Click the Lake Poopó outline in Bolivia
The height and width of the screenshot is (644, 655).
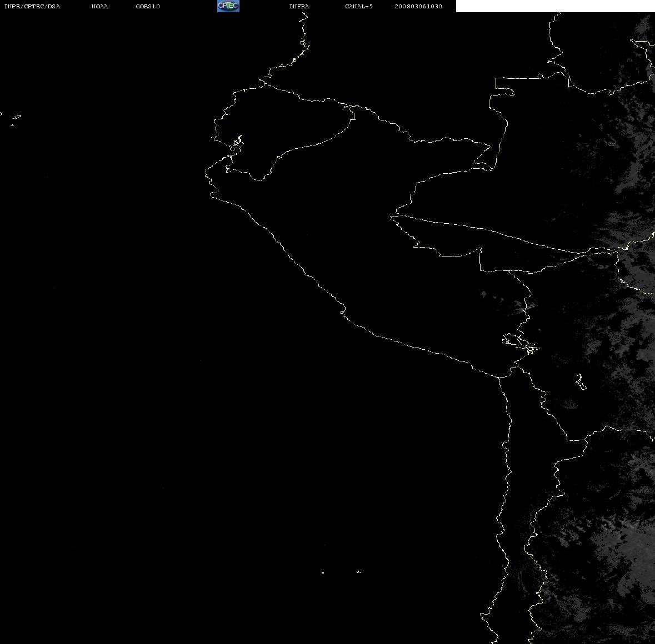581,381
